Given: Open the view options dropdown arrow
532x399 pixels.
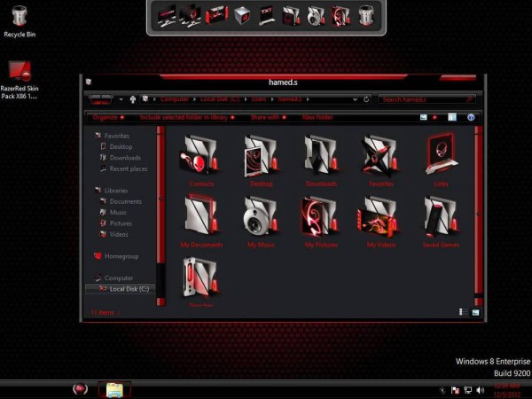Looking at the screenshot, I should tap(434, 117).
